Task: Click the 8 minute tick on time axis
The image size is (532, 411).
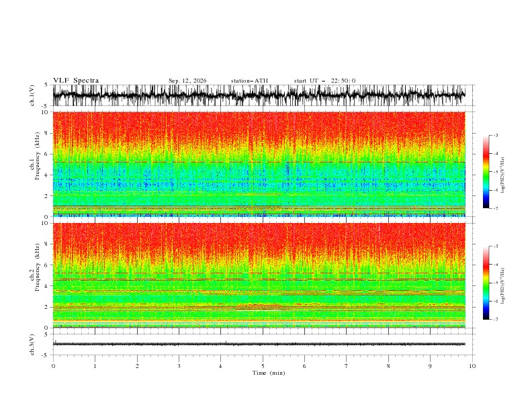Action: click(388, 366)
